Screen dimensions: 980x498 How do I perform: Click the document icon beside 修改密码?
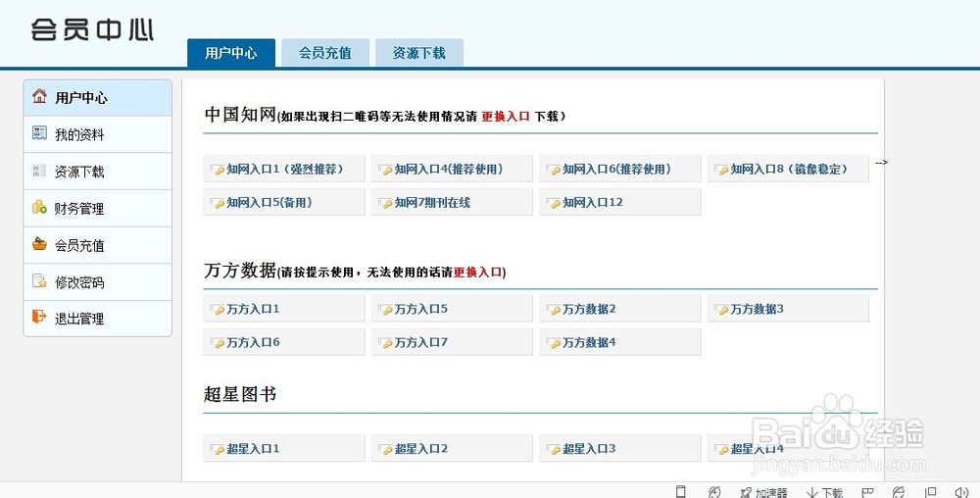click(x=39, y=280)
